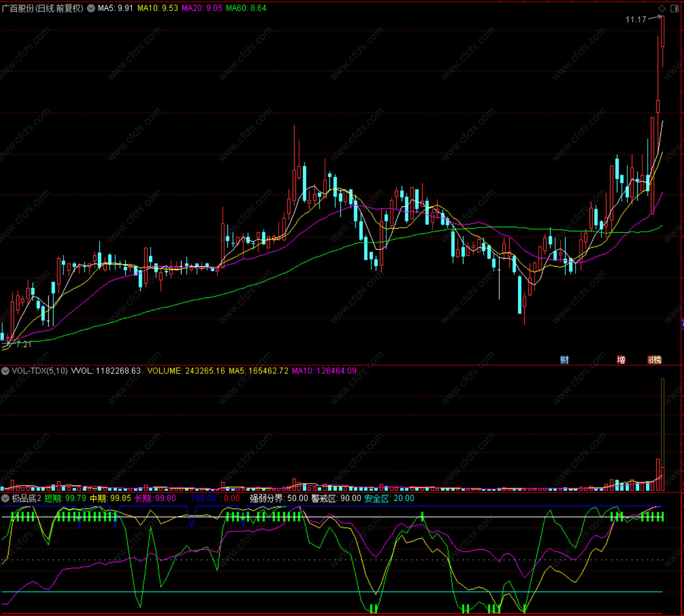
Task: Open the main chart indicator dropdown beside 广百股份
Action: click(x=91, y=8)
